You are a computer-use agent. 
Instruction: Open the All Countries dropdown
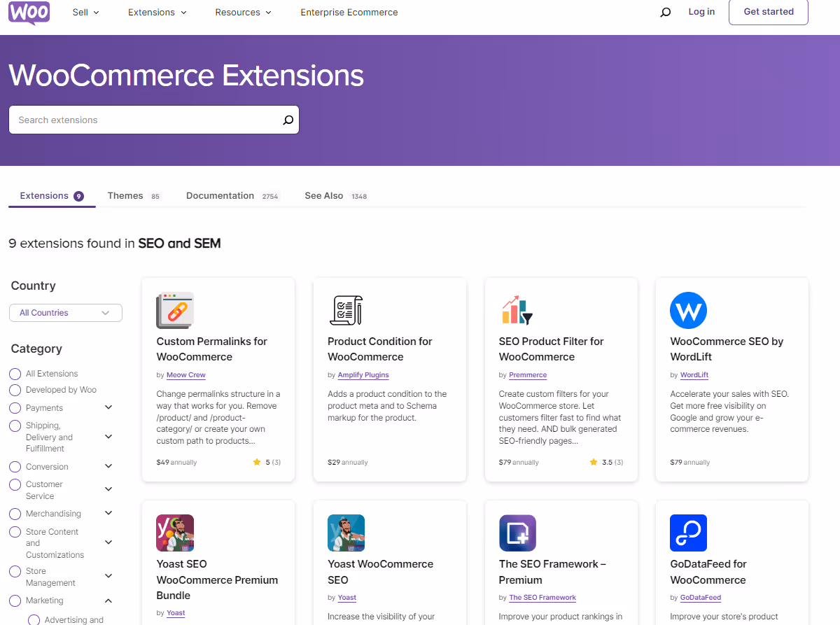[65, 313]
